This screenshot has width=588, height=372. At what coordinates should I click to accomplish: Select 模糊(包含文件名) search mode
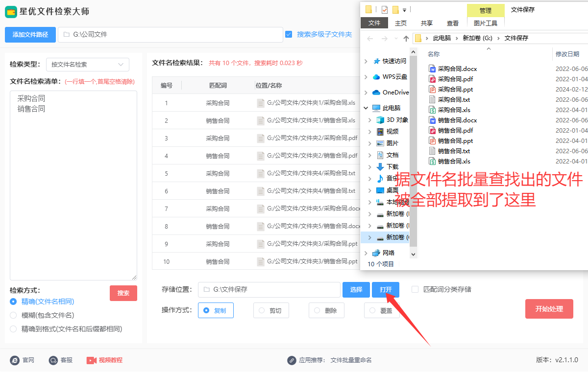(14, 315)
